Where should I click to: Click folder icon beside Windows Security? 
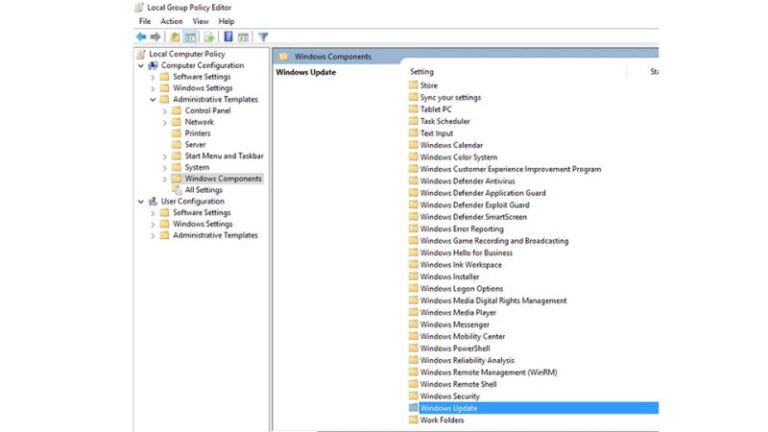[x=413, y=396]
